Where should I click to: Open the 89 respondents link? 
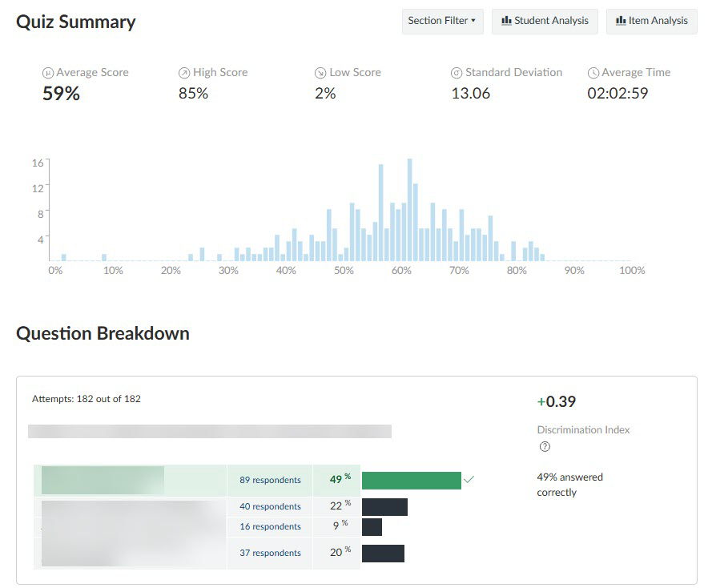pos(270,480)
